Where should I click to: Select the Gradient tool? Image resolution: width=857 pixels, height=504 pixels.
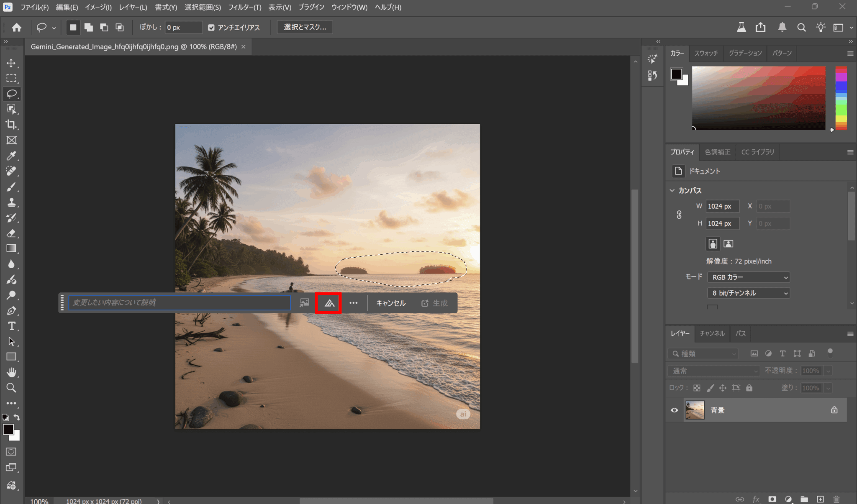(x=11, y=248)
